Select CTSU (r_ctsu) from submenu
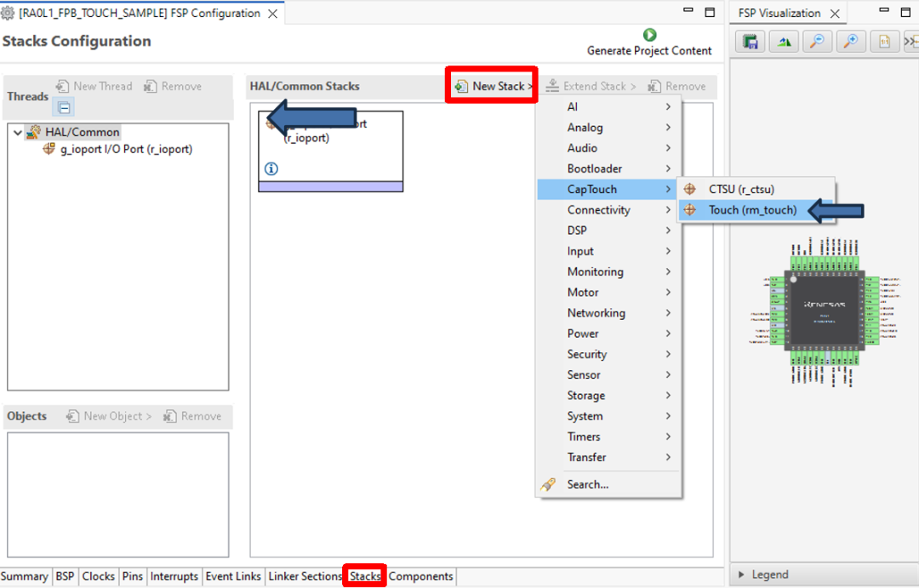919x588 pixels. (x=756, y=190)
